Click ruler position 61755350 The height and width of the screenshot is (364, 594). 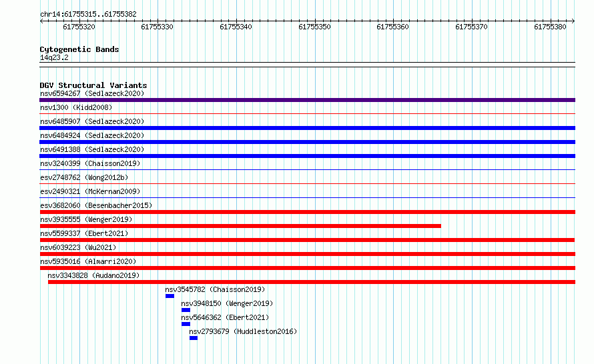pos(314,27)
